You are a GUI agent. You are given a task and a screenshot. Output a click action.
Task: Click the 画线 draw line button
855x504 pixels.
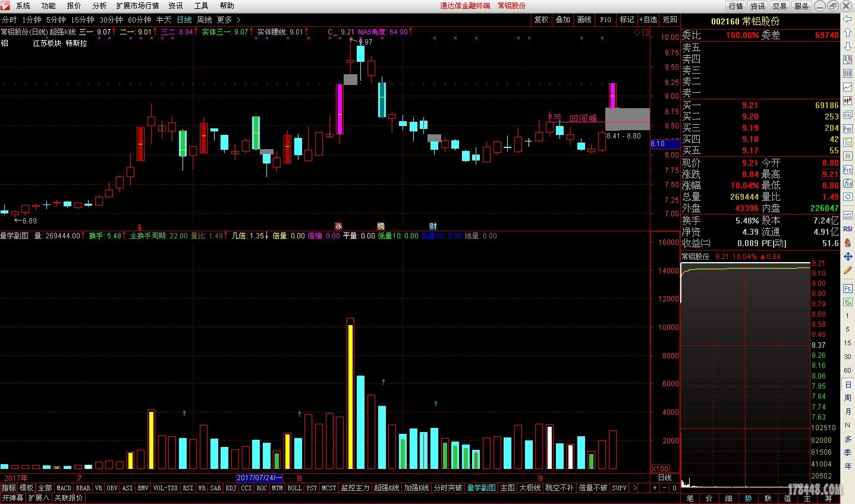(584, 20)
